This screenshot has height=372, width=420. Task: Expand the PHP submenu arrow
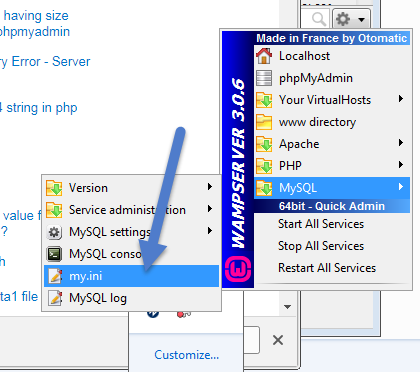coord(401,165)
